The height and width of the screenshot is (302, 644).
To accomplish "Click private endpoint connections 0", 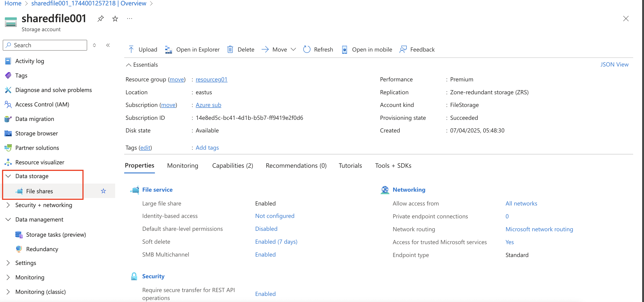I will 507,216.
